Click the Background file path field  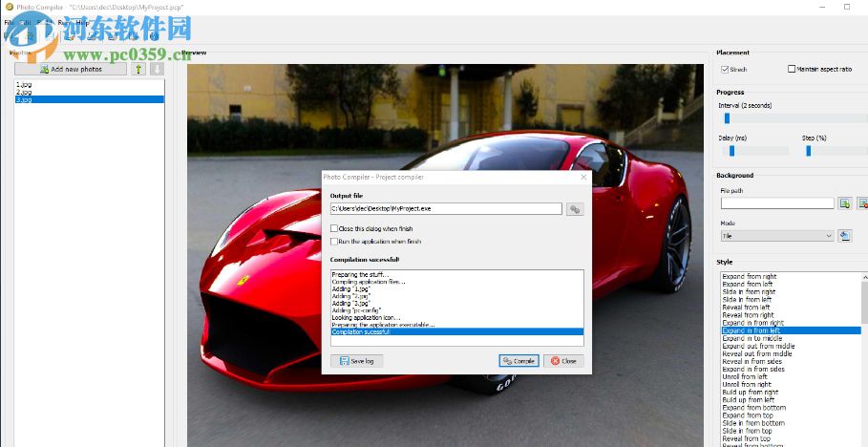[x=777, y=203]
